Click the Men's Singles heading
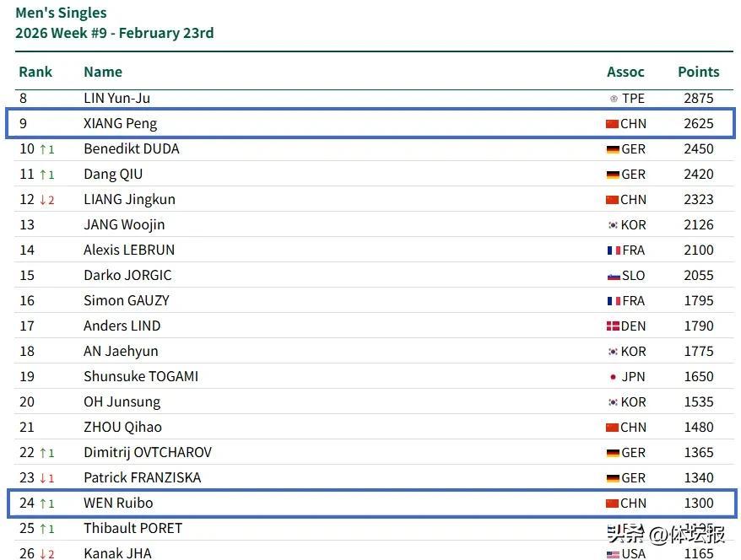Viewport: 741px width, 560px height. tap(61, 13)
